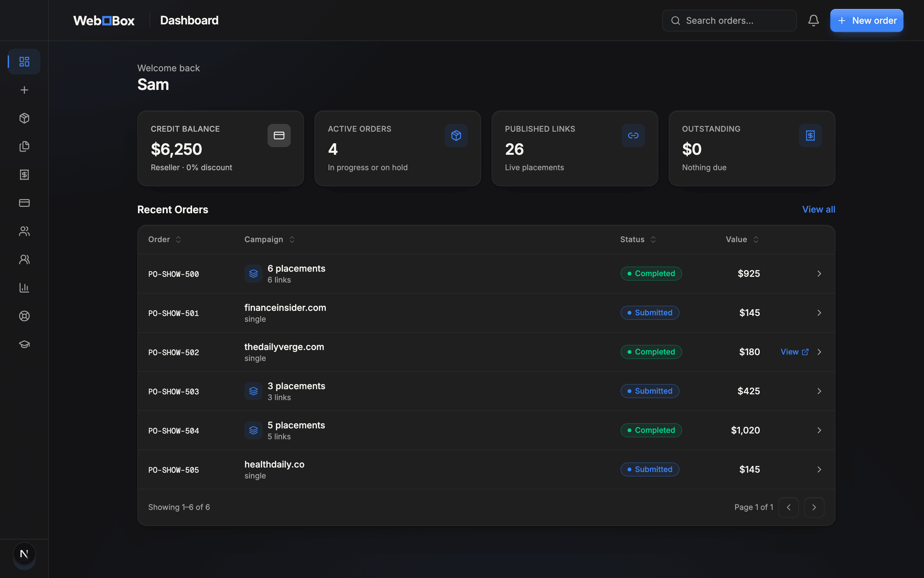
Task: Click the 26 published links count
Action: click(x=514, y=149)
